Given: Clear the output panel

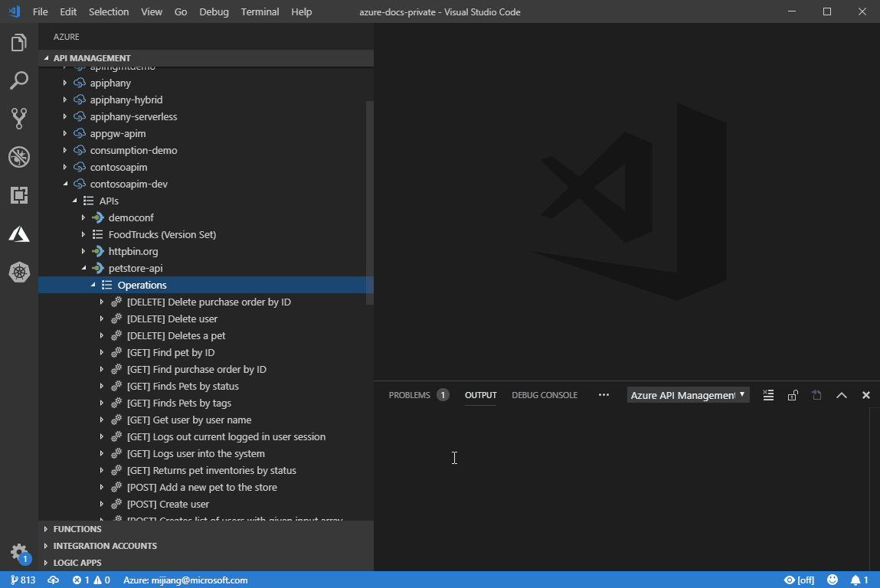Looking at the screenshot, I should (x=768, y=395).
